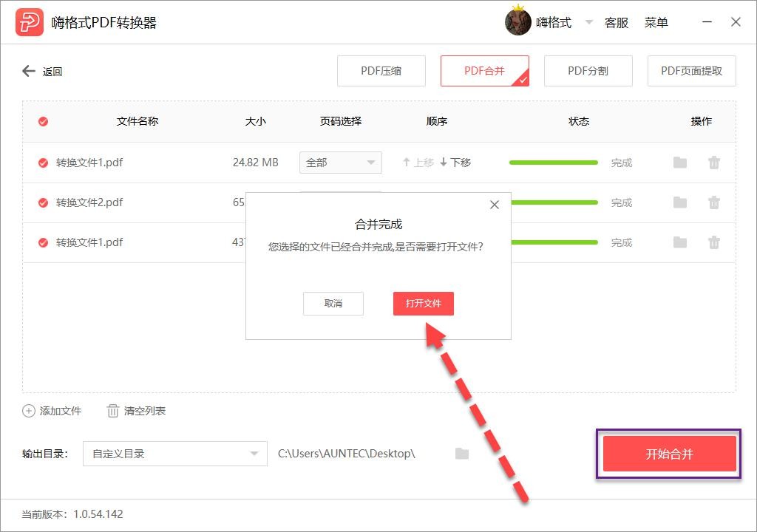Expand the account dropdown arrow beside 嗨格式

pyautogui.click(x=588, y=22)
